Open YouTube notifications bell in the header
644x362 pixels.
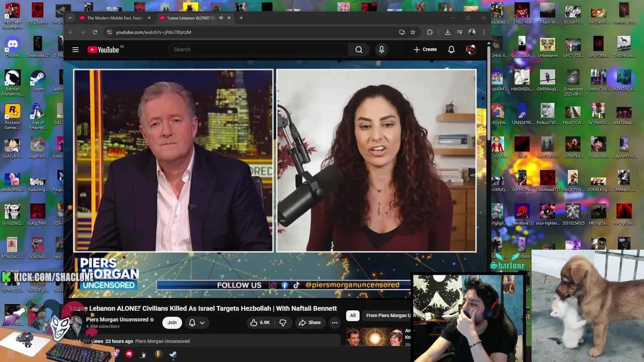pos(451,50)
